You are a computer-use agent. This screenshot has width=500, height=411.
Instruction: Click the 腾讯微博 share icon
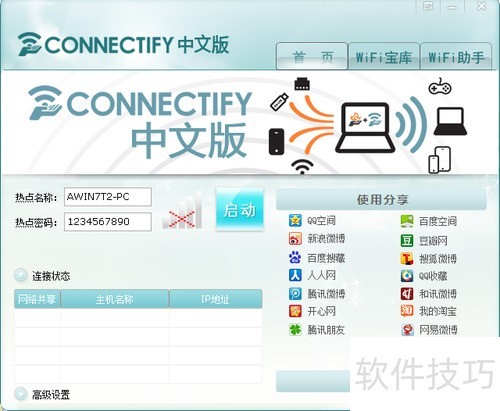click(x=295, y=294)
